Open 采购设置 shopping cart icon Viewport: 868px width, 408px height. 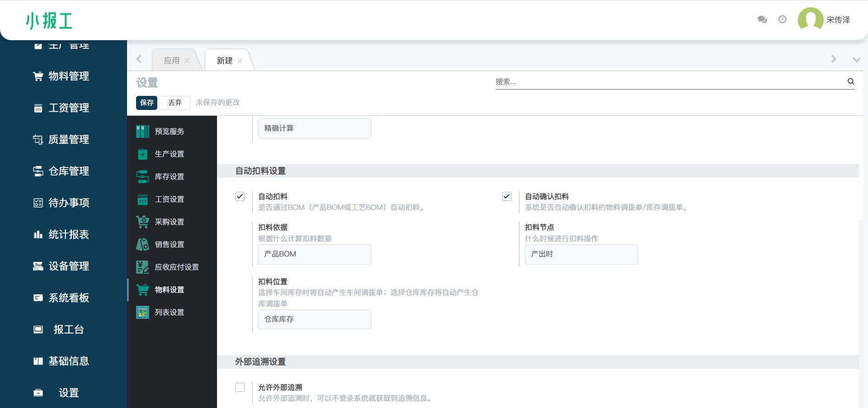click(142, 222)
